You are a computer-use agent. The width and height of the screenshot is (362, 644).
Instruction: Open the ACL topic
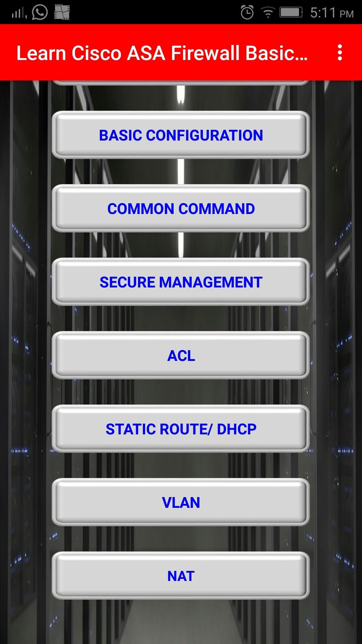click(181, 355)
